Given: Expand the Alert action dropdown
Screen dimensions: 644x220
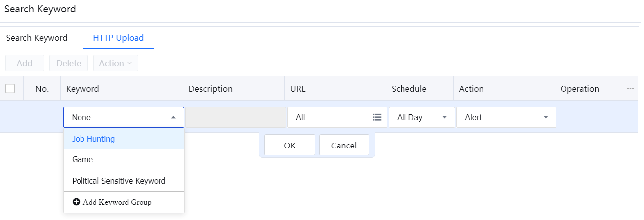Looking at the screenshot, I should pyautogui.click(x=506, y=118).
